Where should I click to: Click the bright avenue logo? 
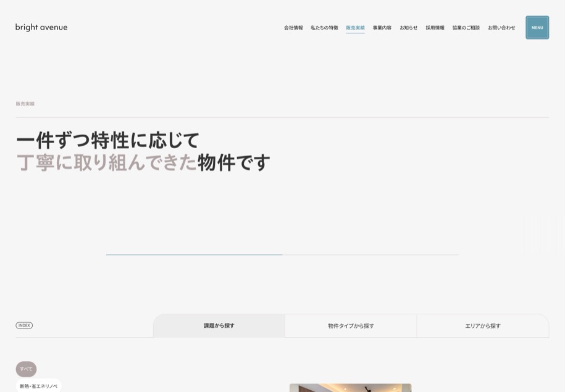point(41,27)
